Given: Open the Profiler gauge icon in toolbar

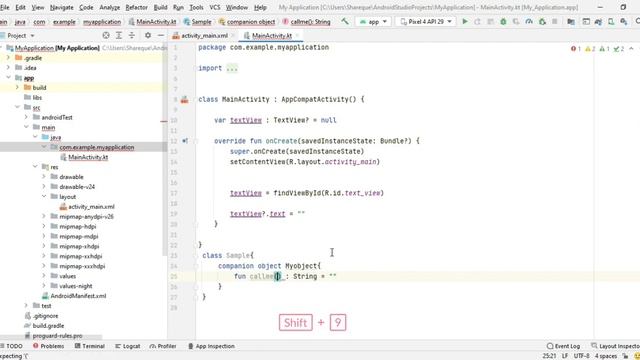Looking at the screenshot, I should click(529, 22).
